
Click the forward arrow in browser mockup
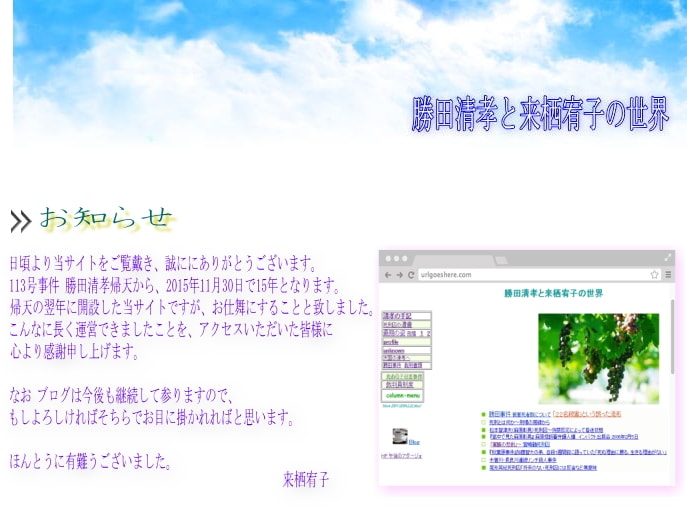399,275
